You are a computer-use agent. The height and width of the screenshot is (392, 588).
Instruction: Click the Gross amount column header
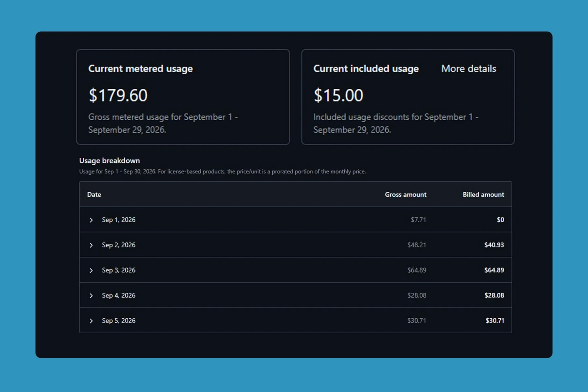[406, 195]
